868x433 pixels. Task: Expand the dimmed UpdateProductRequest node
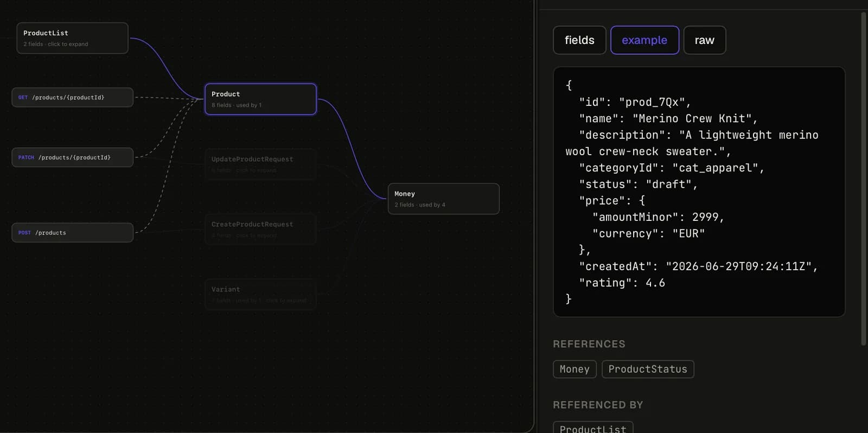(260, 164)
